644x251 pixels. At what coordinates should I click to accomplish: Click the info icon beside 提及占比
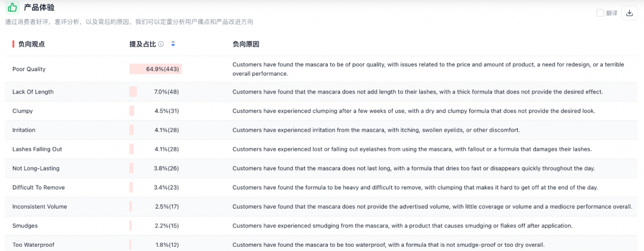point(161,44)
